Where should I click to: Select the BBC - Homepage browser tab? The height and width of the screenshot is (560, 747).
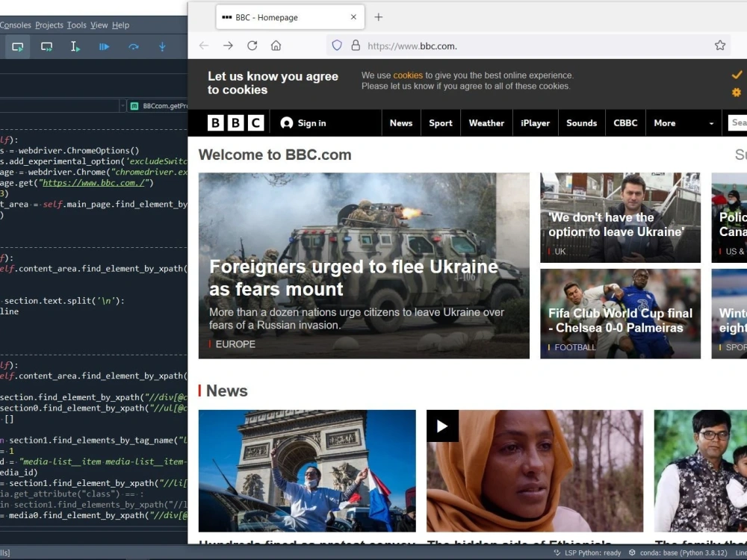pyautogui.click(x=290, y=17)
